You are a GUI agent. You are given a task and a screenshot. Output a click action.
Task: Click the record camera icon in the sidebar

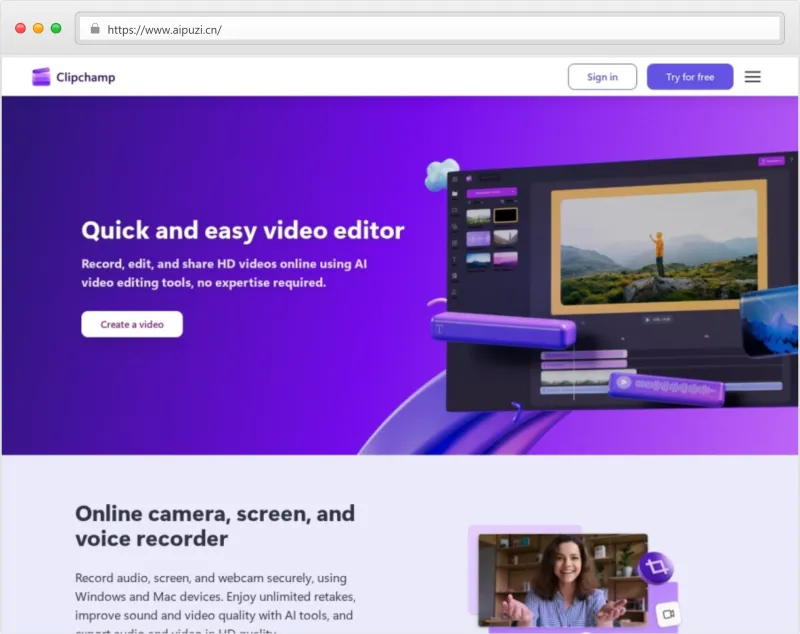click(454, 208)
